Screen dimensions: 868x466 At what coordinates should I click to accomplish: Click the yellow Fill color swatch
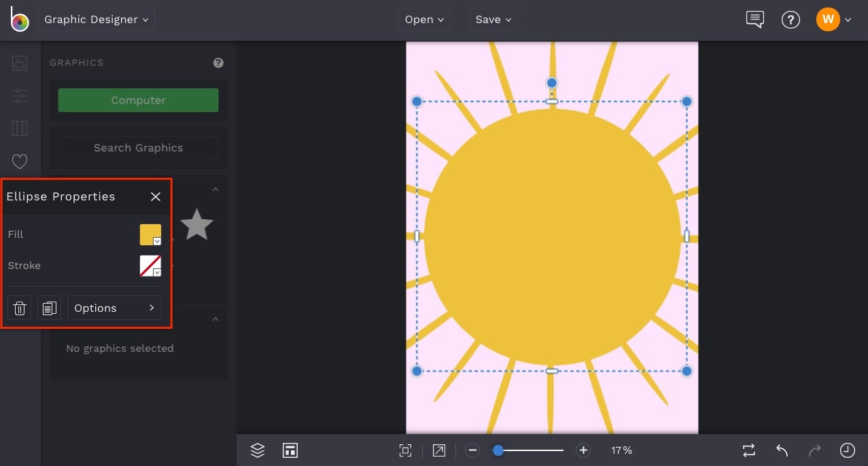click(x=150, y=232)
